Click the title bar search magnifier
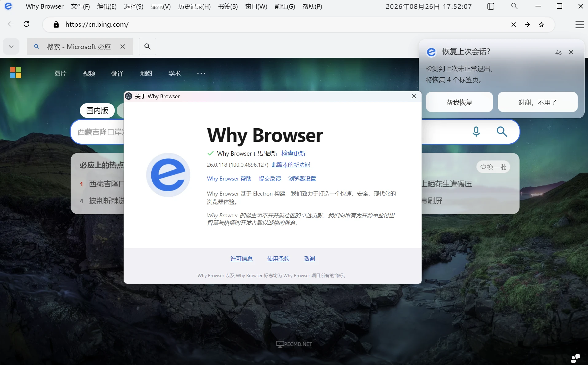This screenshot has width=588, height=365. point(514,6)
